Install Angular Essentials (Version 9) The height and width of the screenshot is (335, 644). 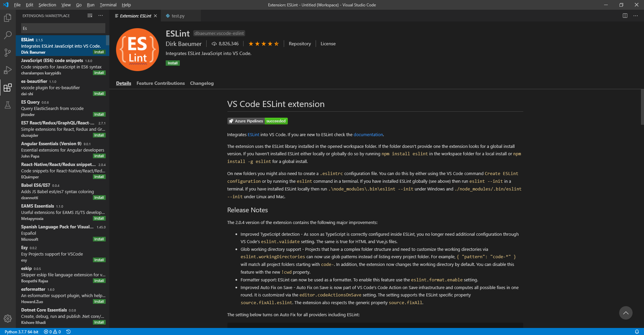[x=99, y=156]
